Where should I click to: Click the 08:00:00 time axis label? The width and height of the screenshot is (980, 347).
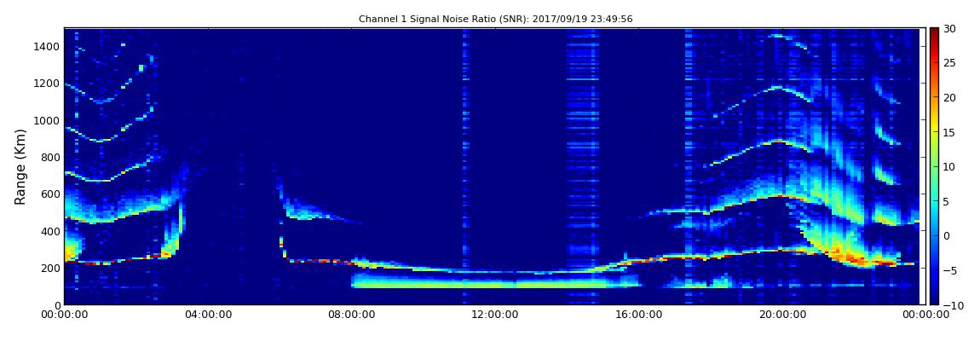click(351, 315)
